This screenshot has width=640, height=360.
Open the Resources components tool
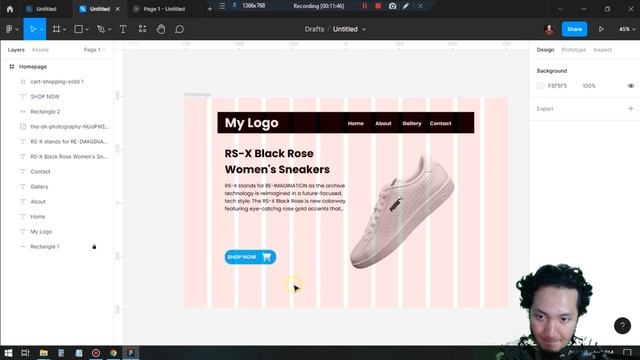point(142,29)
